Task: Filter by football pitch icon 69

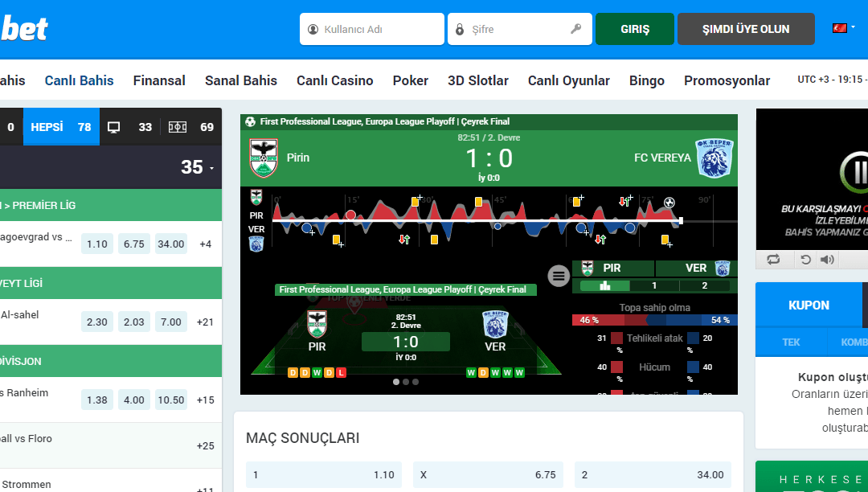Action: point(191,127)
